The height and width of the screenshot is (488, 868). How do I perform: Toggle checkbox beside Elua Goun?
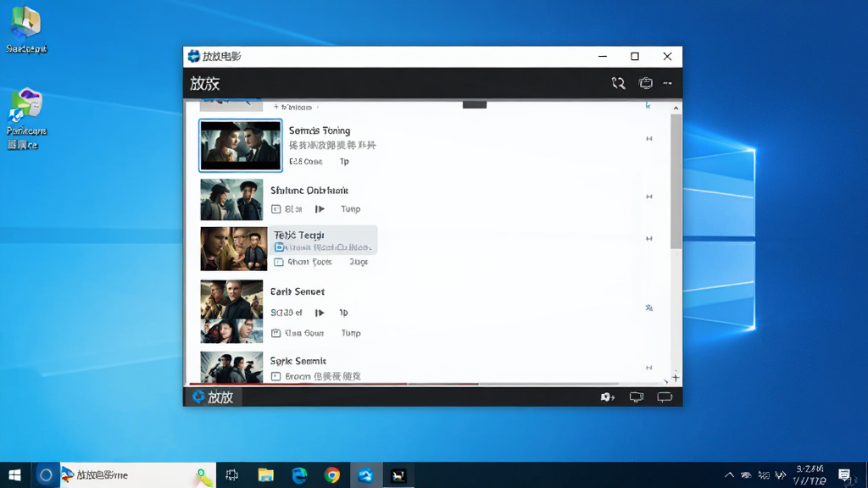pyautogui.click(x=275, y=332)
